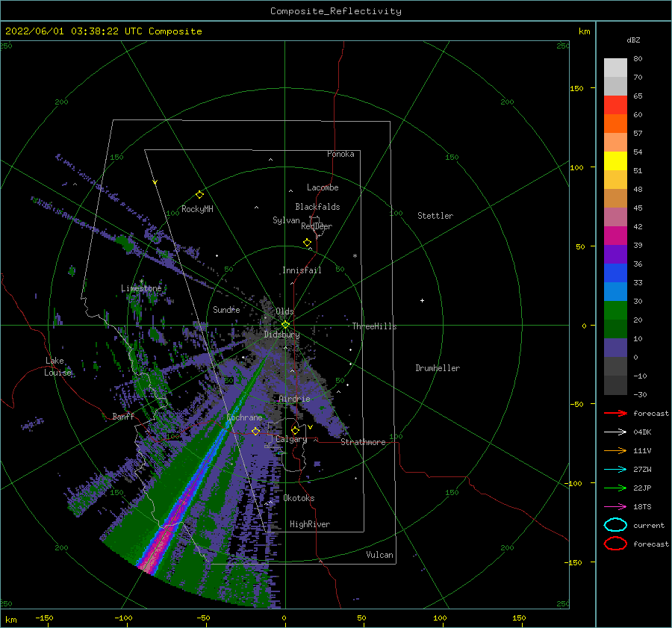Viewport: 672px width, 628px height.
Task: Click the Limestone label
Action: click(141, 288)
